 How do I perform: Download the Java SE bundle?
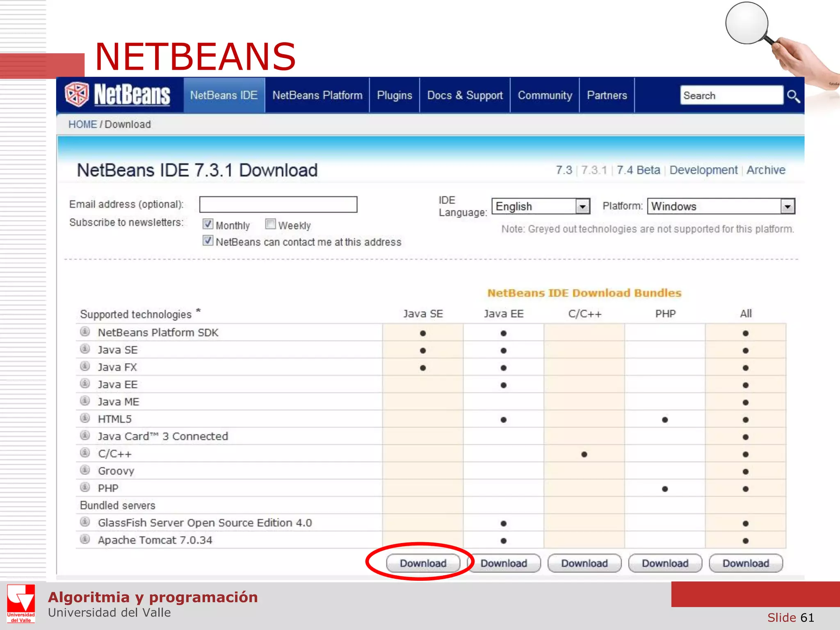pyautogui.click(x=423, y=564)
